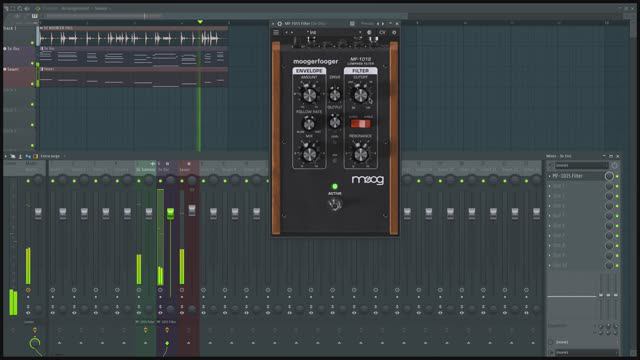Toggle the Slot 2 enable LED

tap(617, 186)
